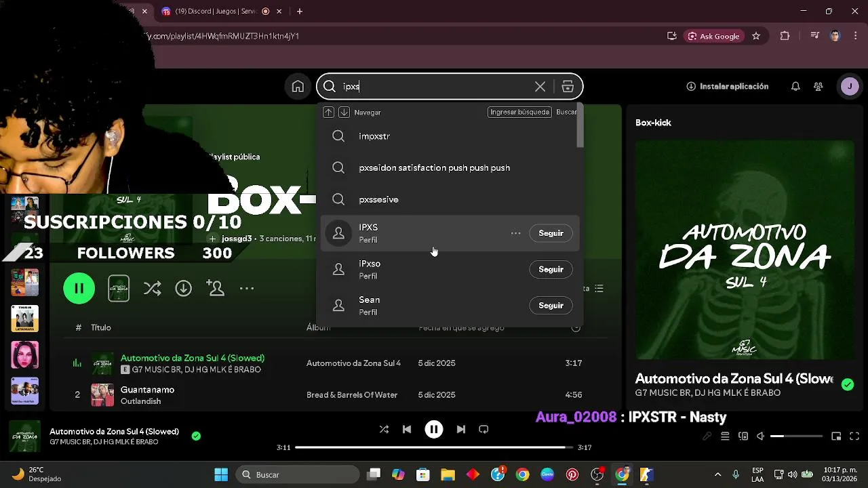868x488 pixels.
Task: Toggle playlist shuffle next to album thumbnail
Action: 153,289
